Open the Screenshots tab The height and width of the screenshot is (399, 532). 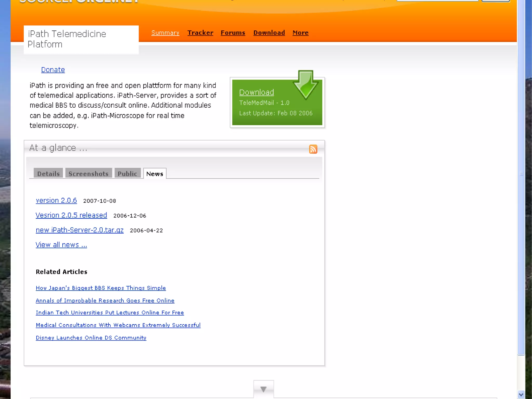89,174
